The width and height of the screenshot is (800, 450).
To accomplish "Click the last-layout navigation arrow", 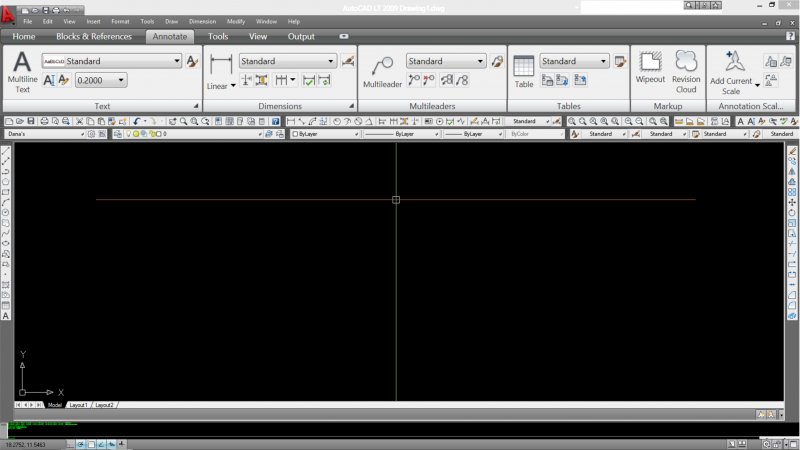I will (39, 405).
